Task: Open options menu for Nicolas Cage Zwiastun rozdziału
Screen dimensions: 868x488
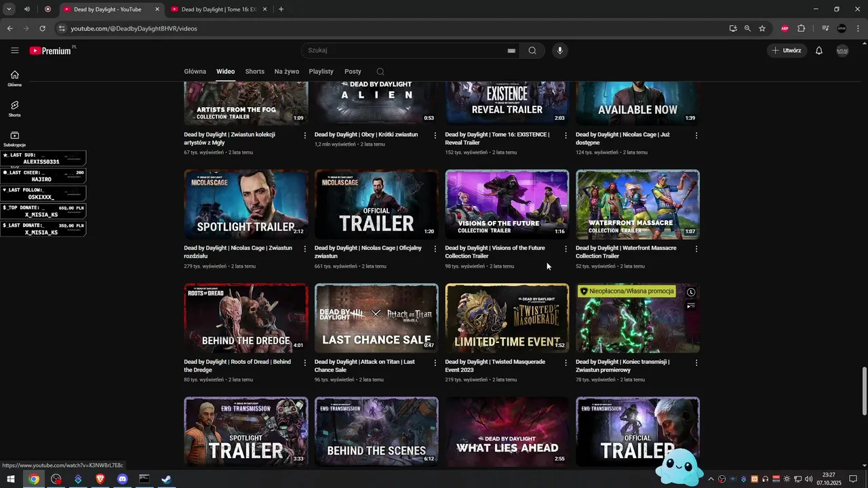Action: point(304,249)
